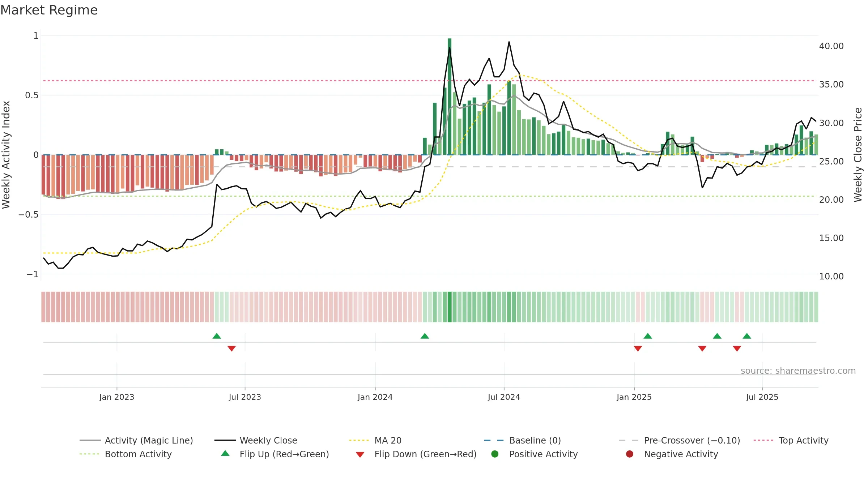Click the red flip-down marker before Jul 2023
Screen dimensions: 868x488
point(231,348)
